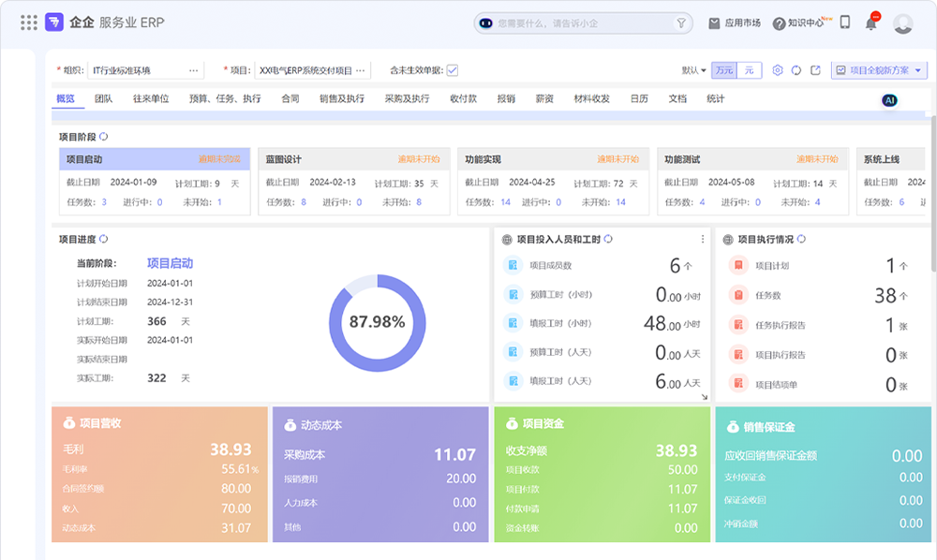This screenshot has height=560, width=937.
Task: Open the 项目全貌新方案 dropdown
Action: pos(879,70)
